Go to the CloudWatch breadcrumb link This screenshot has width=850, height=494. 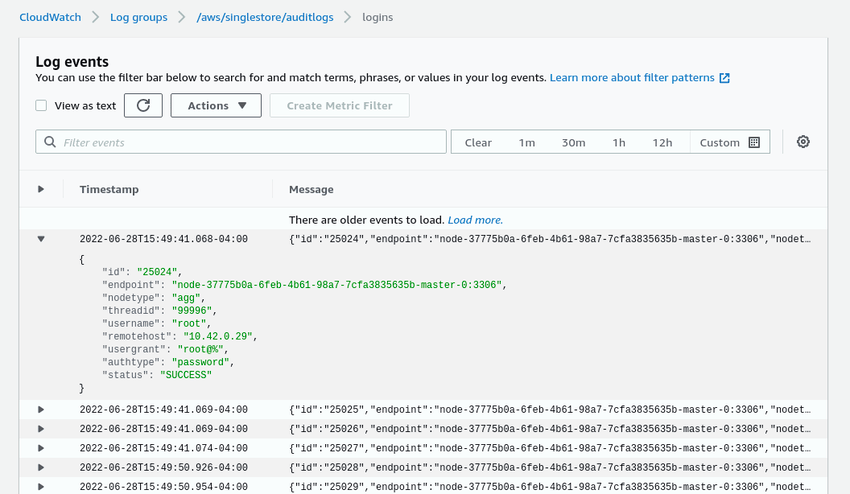[50, 17]
